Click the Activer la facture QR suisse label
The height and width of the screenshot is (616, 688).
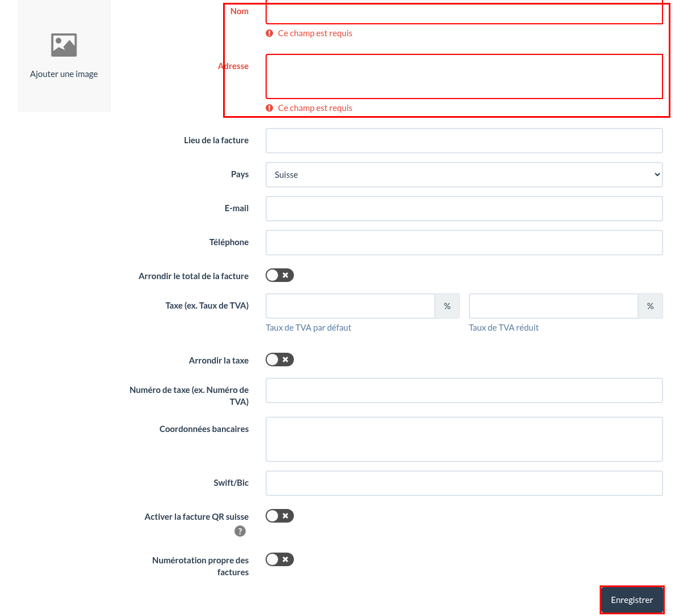196,517
